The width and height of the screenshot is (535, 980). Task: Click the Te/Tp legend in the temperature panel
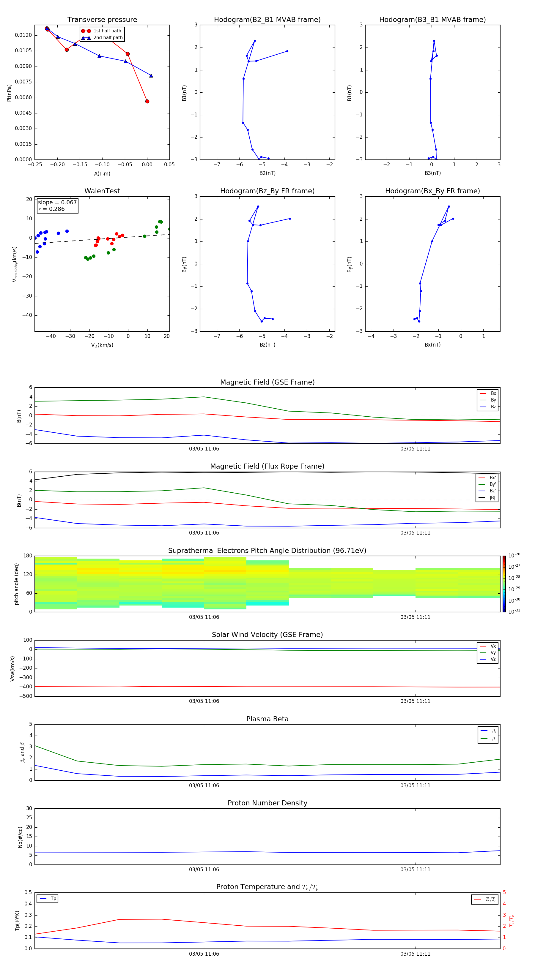coord(485,899)
